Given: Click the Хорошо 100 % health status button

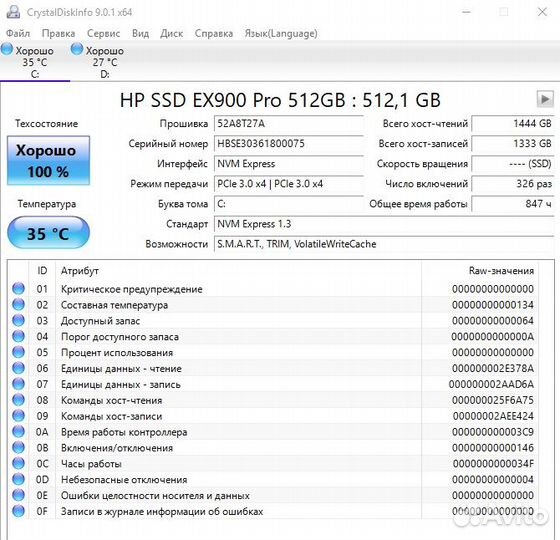Looking at the screenshot, I should tap(48, 160).
